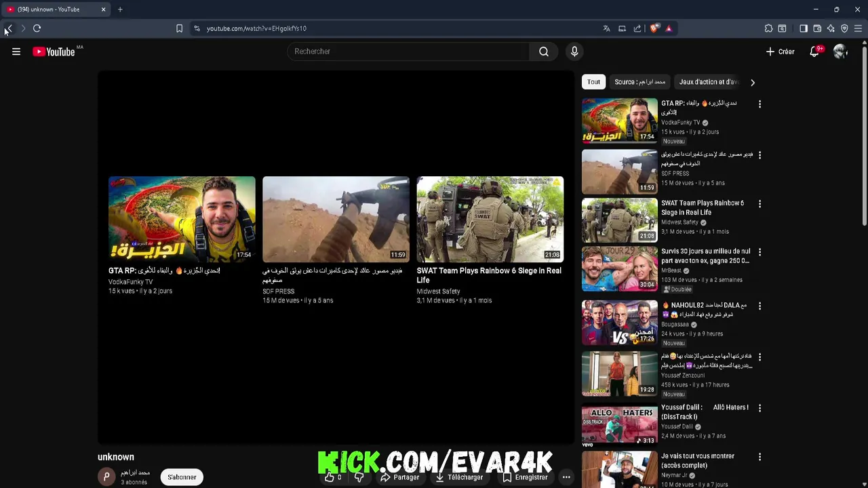Open the Brave VPN shield icon

844,28
